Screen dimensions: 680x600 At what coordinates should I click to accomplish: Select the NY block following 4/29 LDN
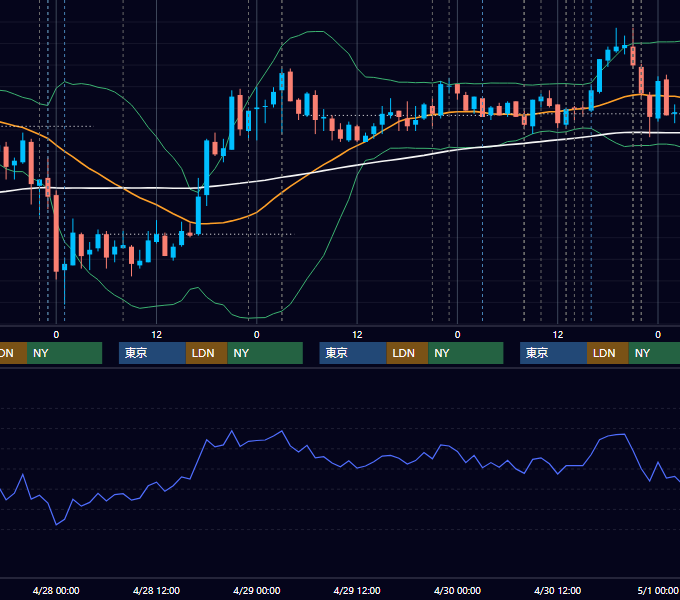click(x=466, y=353)
